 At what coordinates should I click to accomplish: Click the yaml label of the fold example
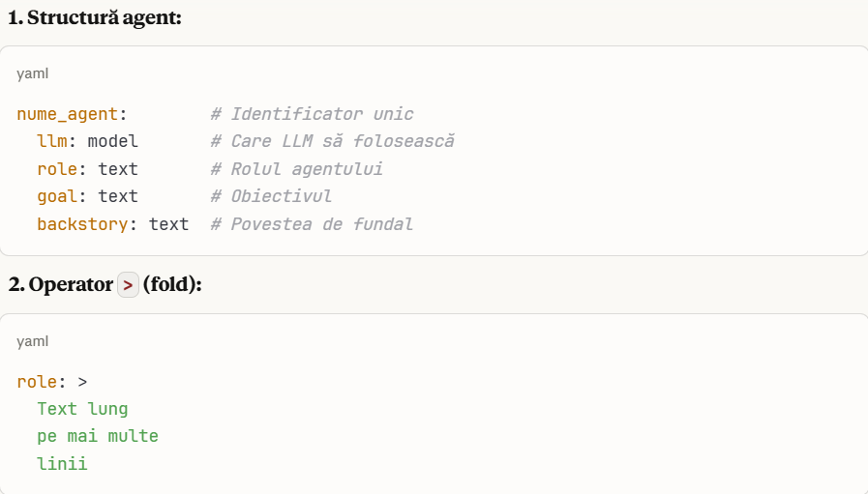[33, 341]
